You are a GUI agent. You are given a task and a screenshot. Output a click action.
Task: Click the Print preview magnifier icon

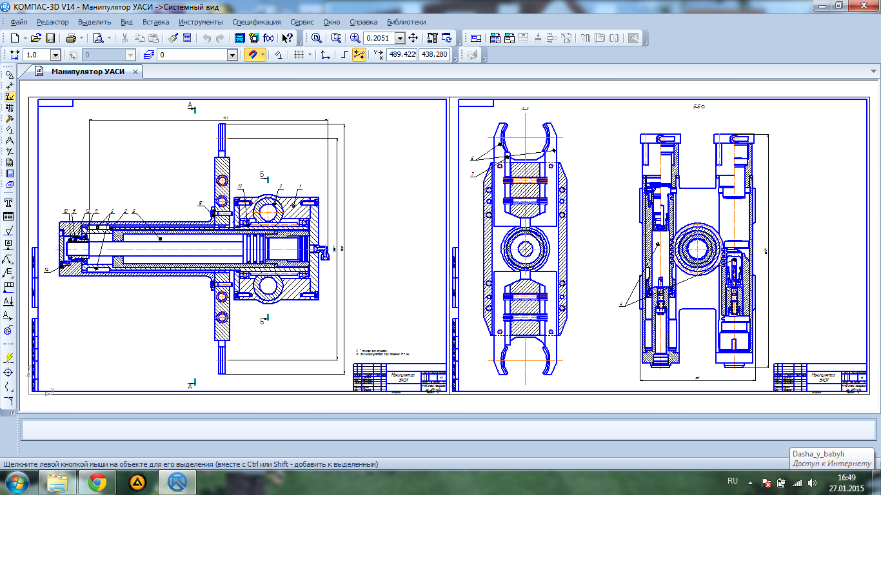point(98,38)
